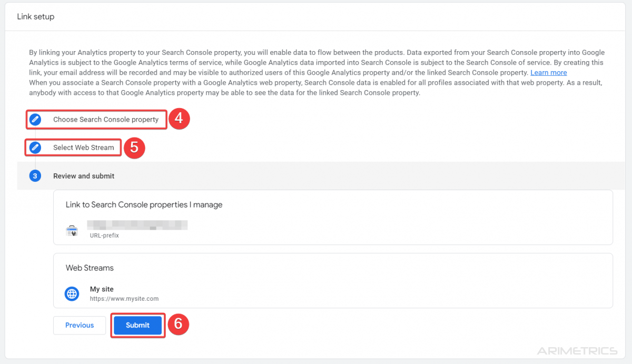The width and height of the screenshot is (632, 364).
Task: Submit the Search Console link
Action: point(137,325)
